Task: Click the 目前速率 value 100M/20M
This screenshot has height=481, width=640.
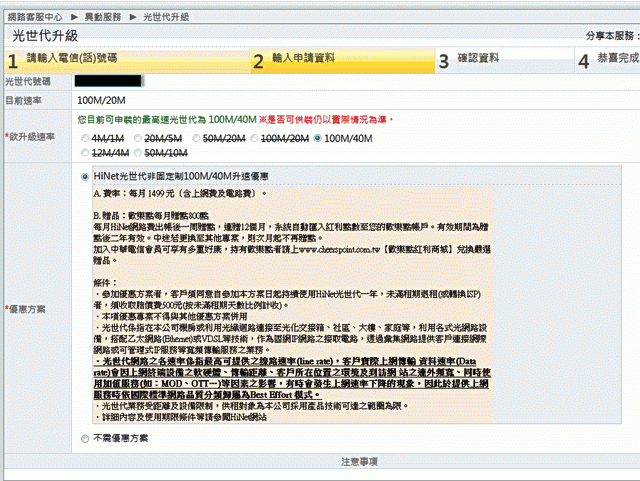Action: pyautogui.click(x=101, y=100)
